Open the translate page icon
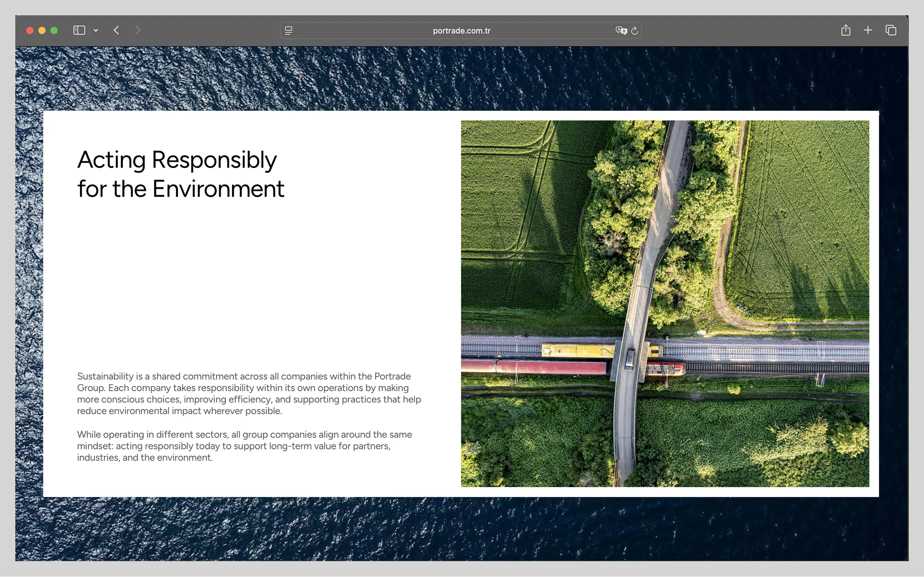924x577 pixels. [621, 31]
